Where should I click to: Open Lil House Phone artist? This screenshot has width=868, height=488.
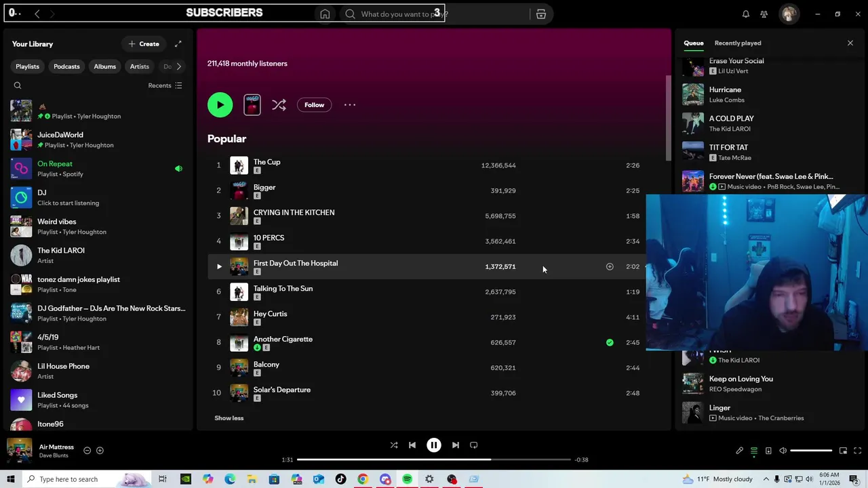(98, 371)
